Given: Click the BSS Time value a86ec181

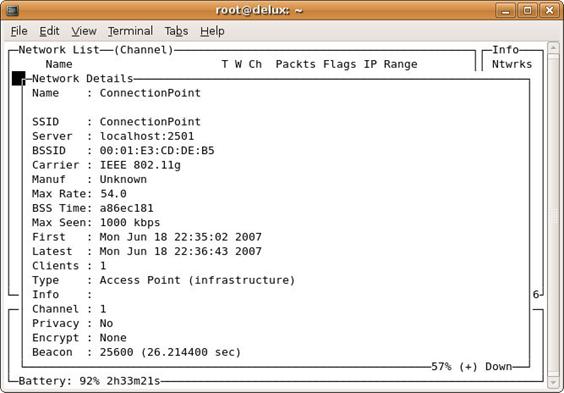Looking at the screenshot, I should coord(127,208).
